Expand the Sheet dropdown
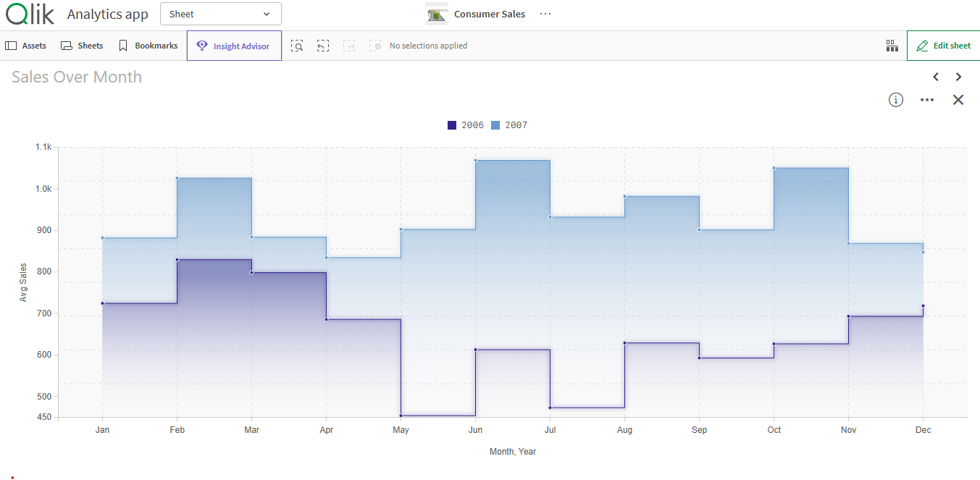Screen dimensions: 980x480 pyautogui.click(x=220, y=14)
